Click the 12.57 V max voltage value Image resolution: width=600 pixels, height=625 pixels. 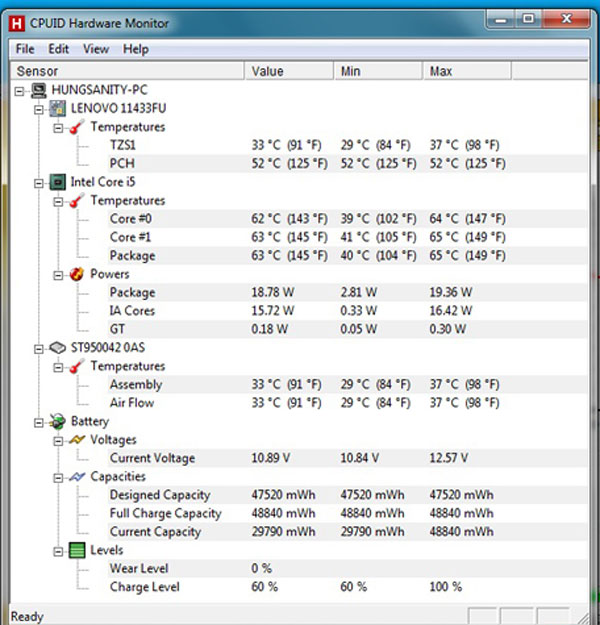[449, 458]
